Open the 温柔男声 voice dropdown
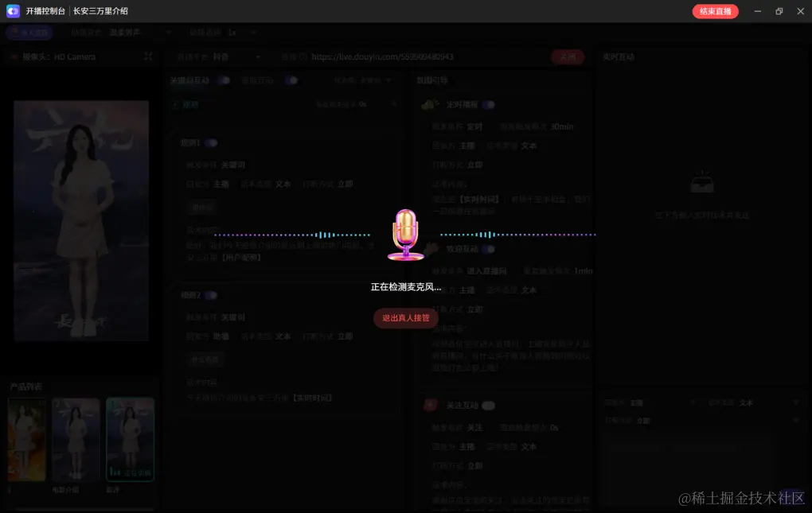 click(x=140, y=32)
